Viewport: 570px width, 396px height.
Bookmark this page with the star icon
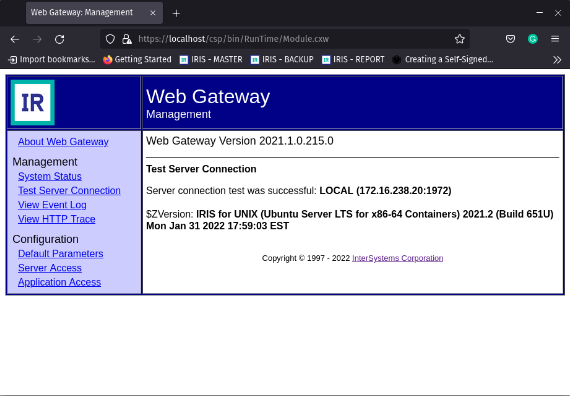tap(459, 39)
